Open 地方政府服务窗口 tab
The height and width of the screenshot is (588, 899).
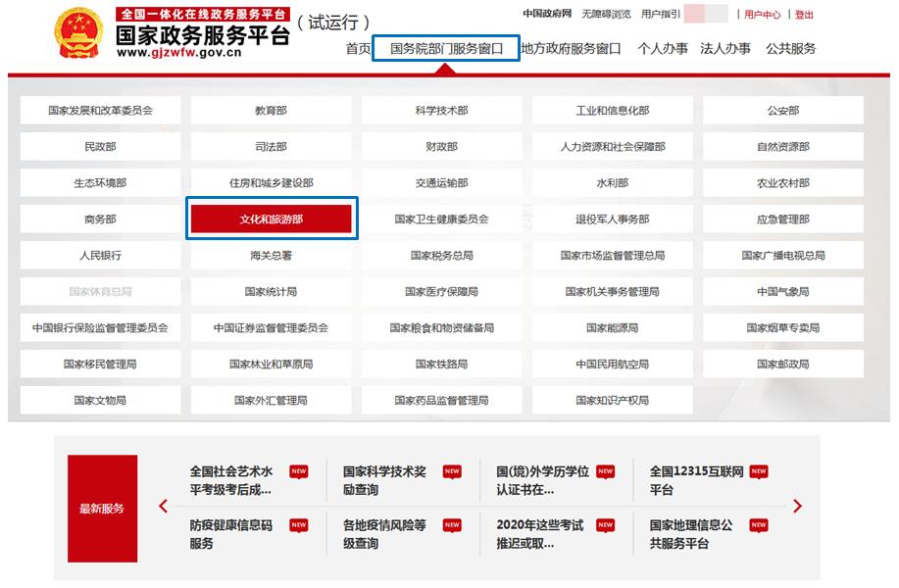tap(571, 48)
